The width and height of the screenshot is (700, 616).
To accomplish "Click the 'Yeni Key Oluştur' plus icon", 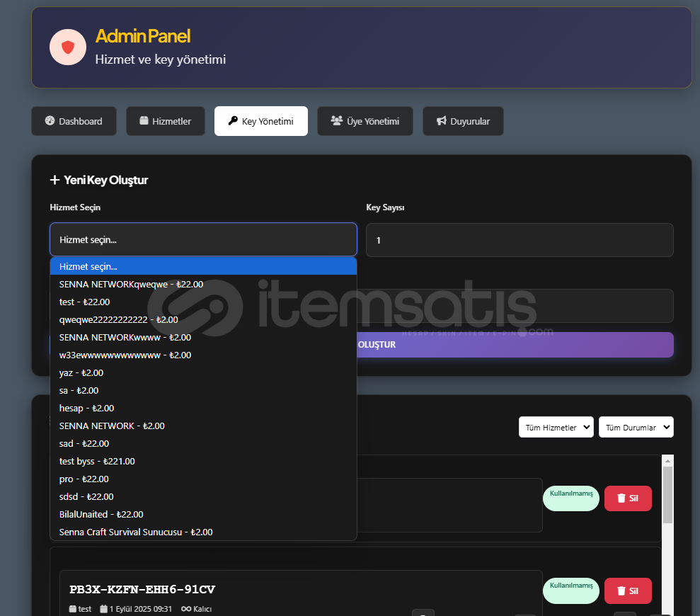I will tap(54, 180).
